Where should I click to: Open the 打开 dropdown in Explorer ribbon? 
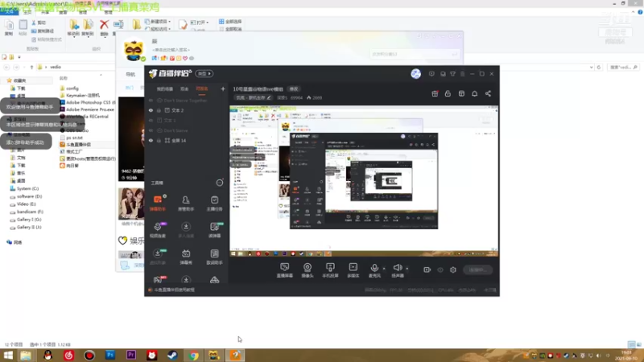[x=200, y=23]
